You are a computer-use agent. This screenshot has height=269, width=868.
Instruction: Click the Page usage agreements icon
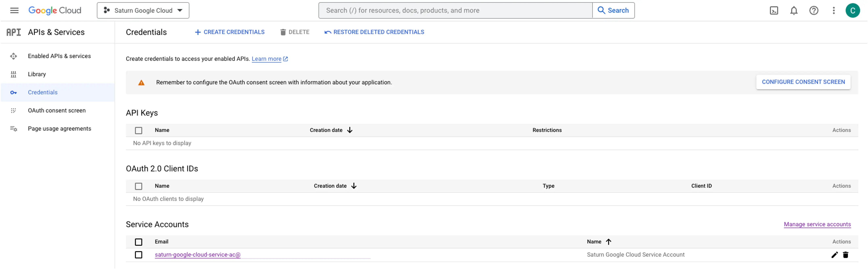[14, 129]
